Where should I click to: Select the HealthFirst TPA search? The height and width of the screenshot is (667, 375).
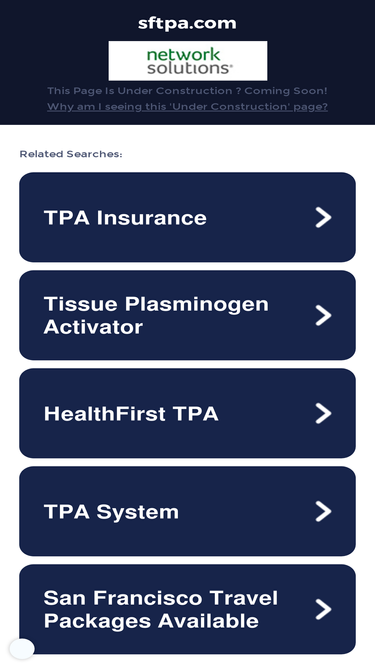coord(188,413)
